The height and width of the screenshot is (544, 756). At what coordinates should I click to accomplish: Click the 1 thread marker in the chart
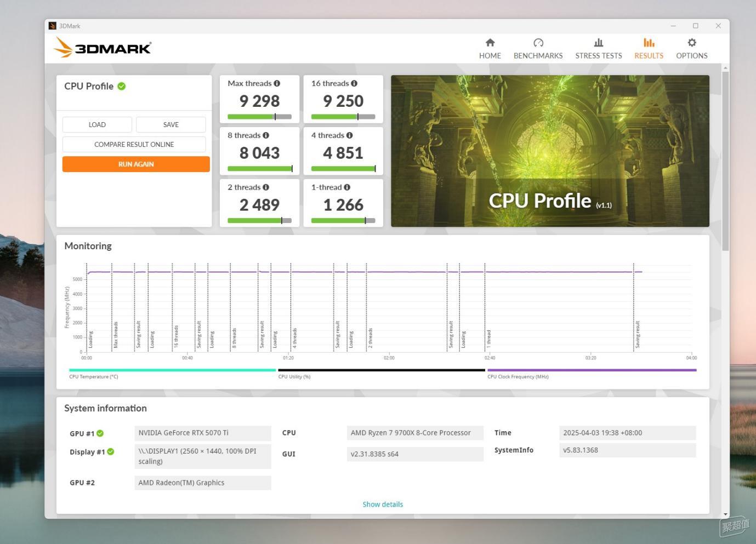488,339
